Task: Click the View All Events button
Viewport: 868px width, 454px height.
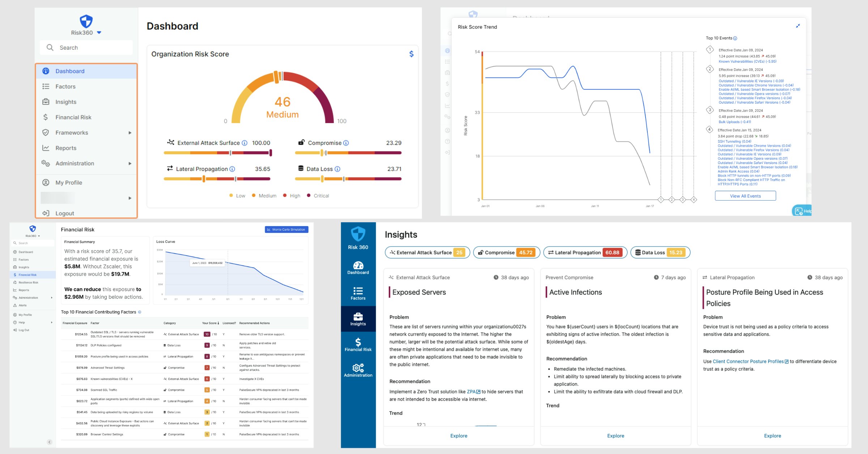Action: tap(745, 196)
